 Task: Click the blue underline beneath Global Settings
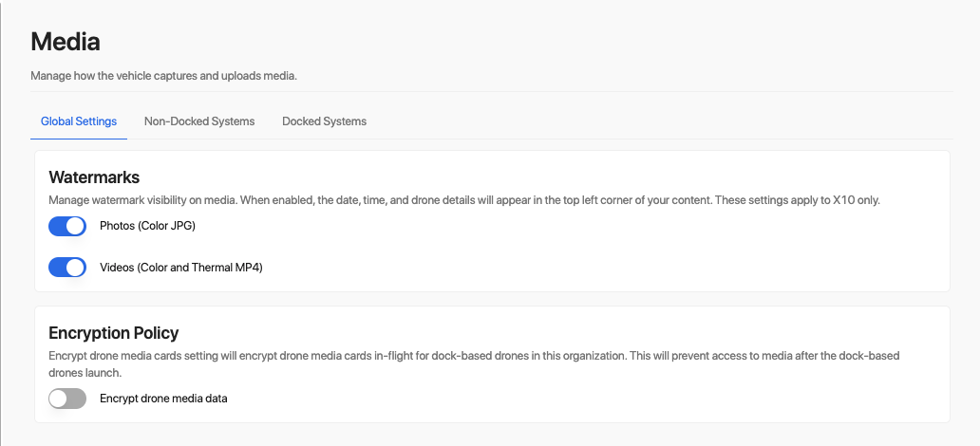coord(79,139)
